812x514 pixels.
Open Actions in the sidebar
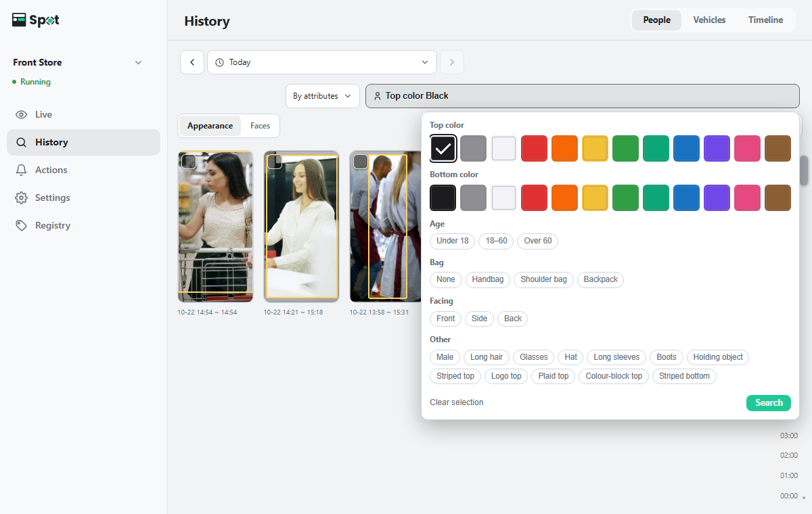pyautogui.click(x=83, y=170)
